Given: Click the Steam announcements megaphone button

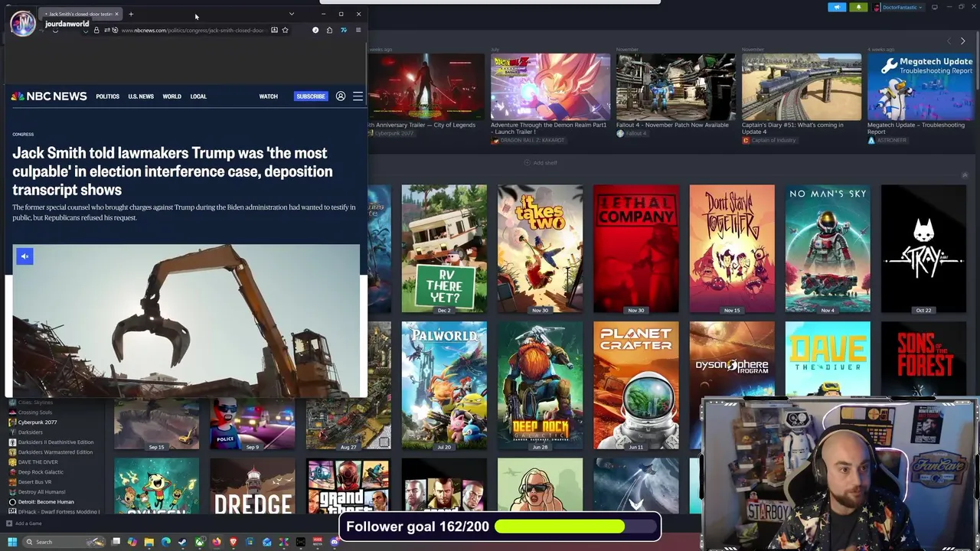Looking at the screenshot, I should click(x=837, y=7).
